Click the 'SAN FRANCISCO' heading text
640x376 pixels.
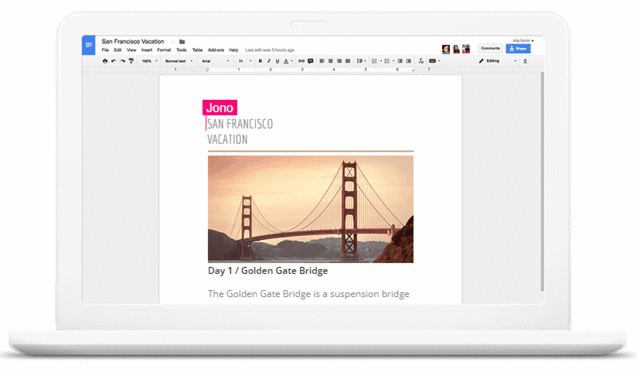(x=240, y=124)
